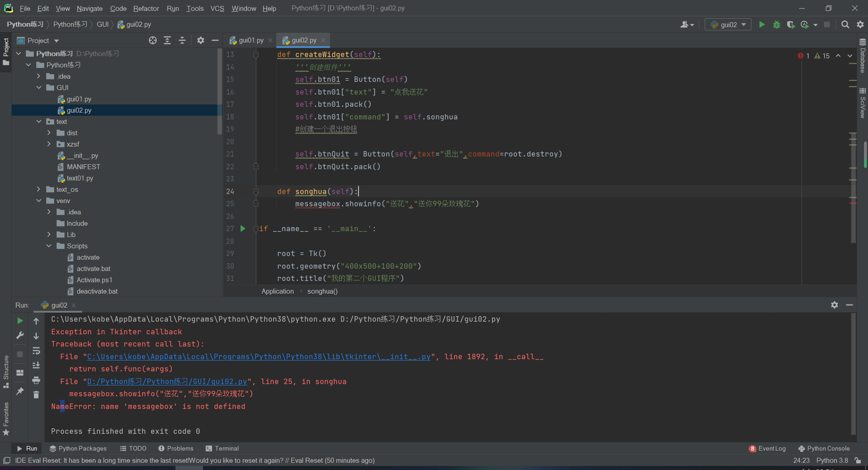Clear all console output with trash icon
Image resolution: width=868 pixels, height=470 pixels.
coord(36,394)
